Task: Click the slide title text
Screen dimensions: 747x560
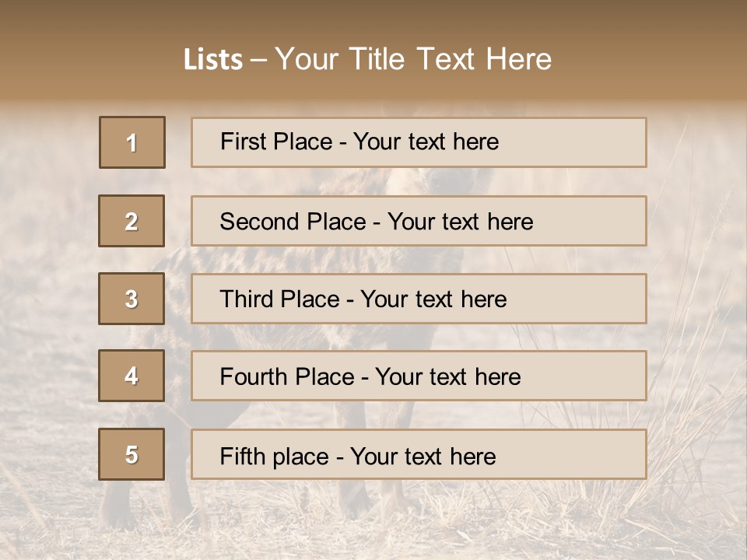Action: click(368, 59)
